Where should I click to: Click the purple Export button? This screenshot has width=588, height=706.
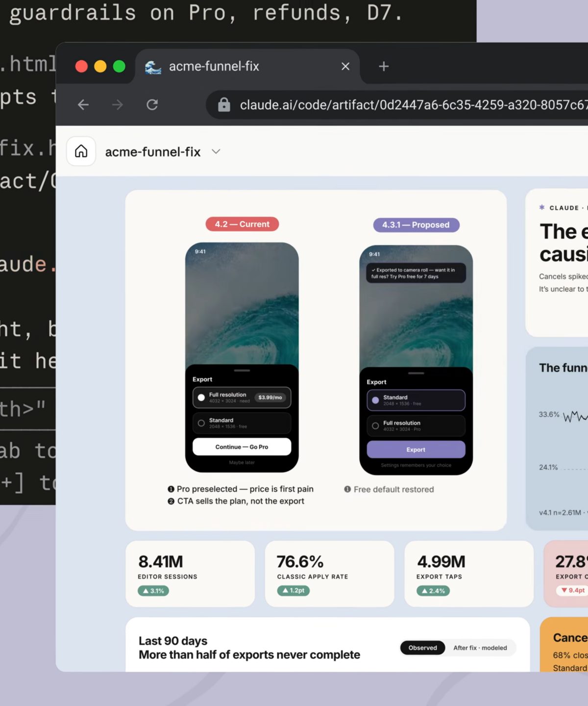416,450
